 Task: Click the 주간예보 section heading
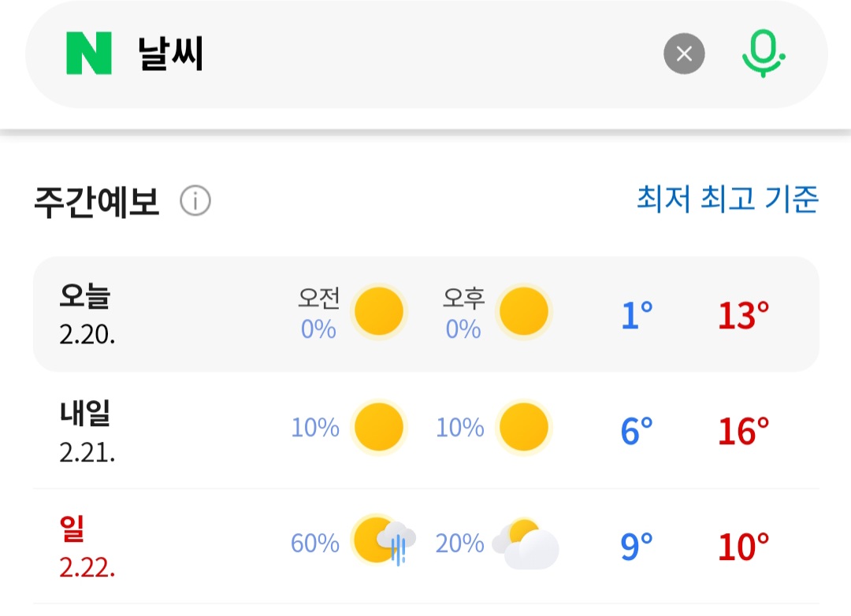97,202
